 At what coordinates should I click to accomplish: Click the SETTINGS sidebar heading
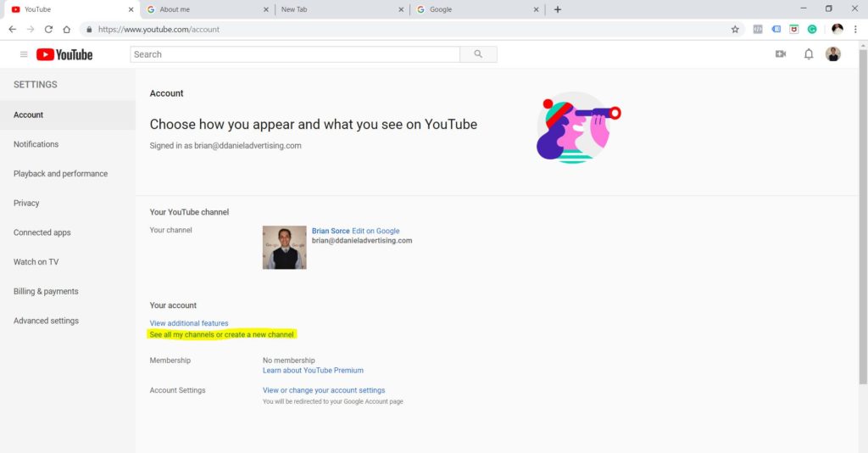pyautogui.click(x=36, y=85)
